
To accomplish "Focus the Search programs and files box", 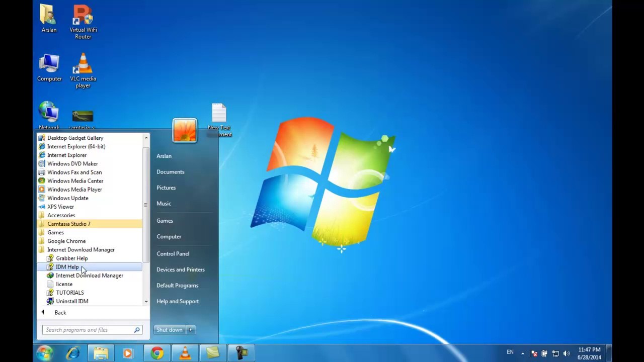I will tap(89, 330).
